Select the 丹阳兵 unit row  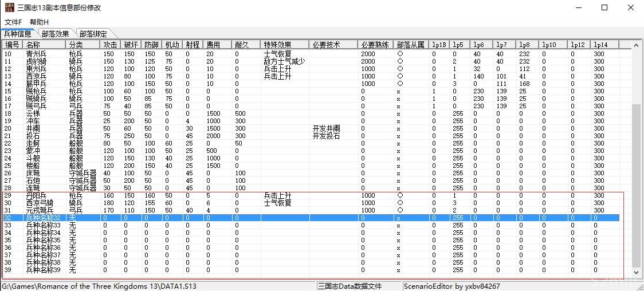[x=37, y=195]
